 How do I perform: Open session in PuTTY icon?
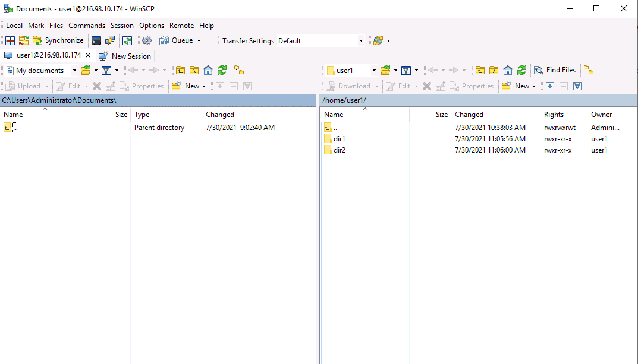click(110, 40)
